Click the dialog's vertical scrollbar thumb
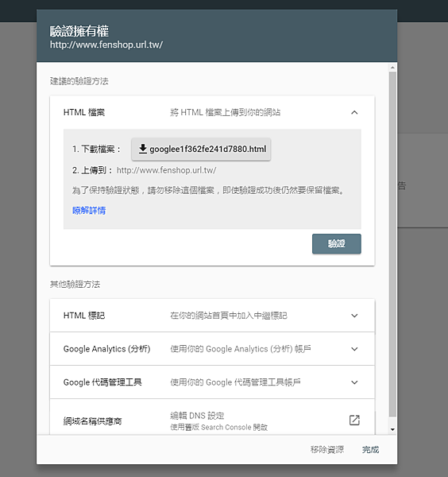The width and height of the screenshot is (448, 477). click(x=392, y=244)
